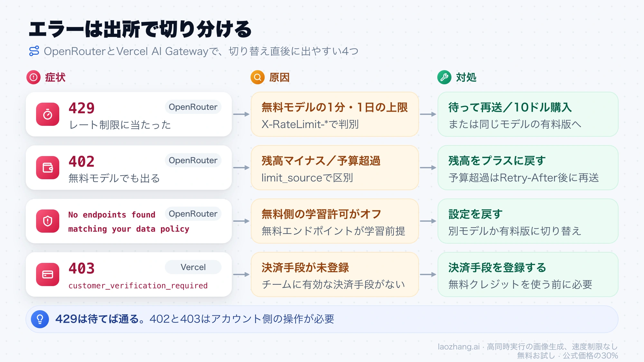Click the cause '無料モデルの1分・1日の上限'
644x362 pixels.
(335, 107)
